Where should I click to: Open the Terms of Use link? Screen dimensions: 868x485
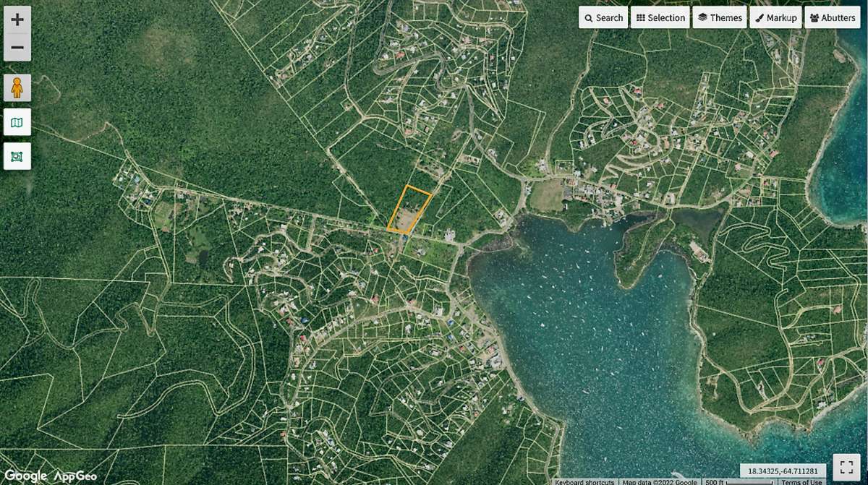tap(801, 481)
